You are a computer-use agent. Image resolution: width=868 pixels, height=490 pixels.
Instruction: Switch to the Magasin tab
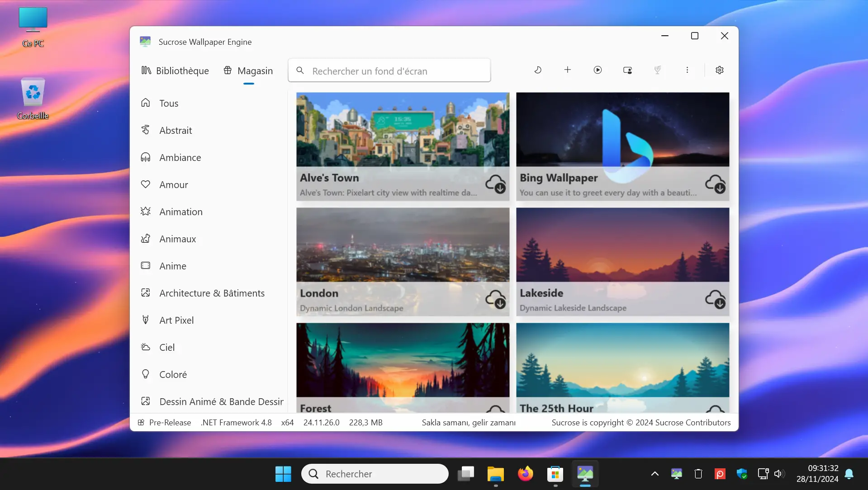[x=248, y=71]
